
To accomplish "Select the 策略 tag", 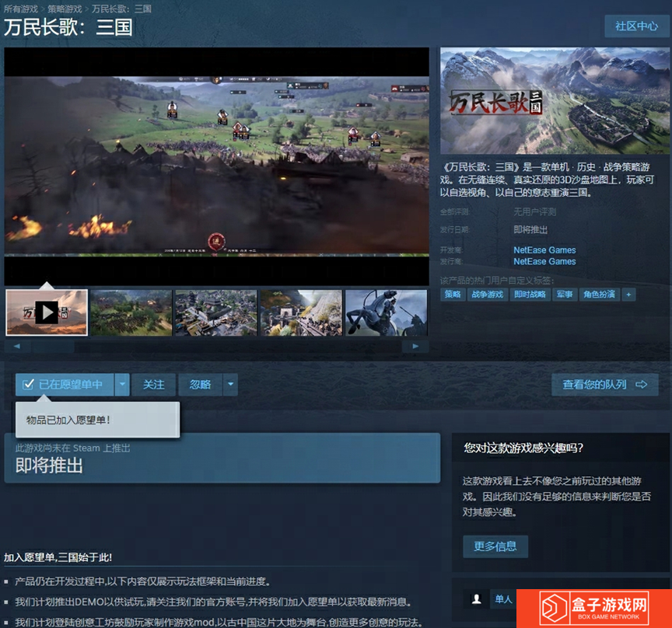I will tap(453, 295).
